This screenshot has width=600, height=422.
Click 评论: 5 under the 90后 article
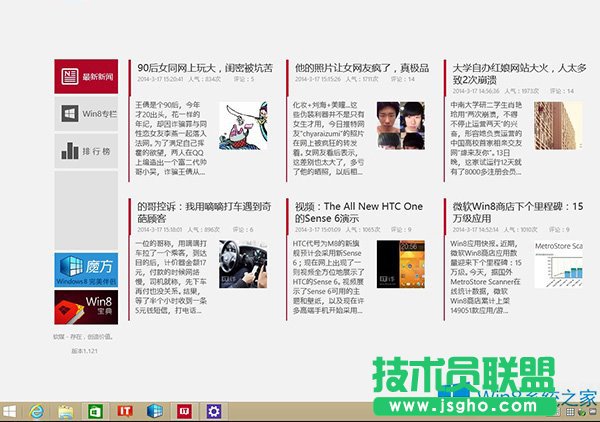pyautogui.click(x=244, y=79)
